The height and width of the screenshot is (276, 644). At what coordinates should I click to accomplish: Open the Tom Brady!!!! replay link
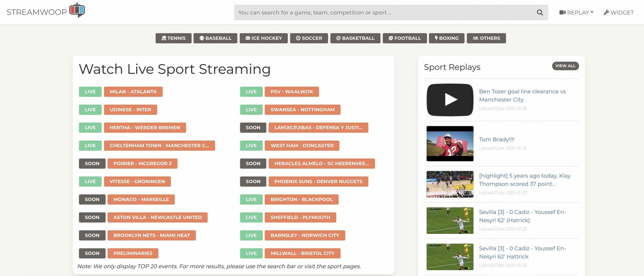[497, 139]
